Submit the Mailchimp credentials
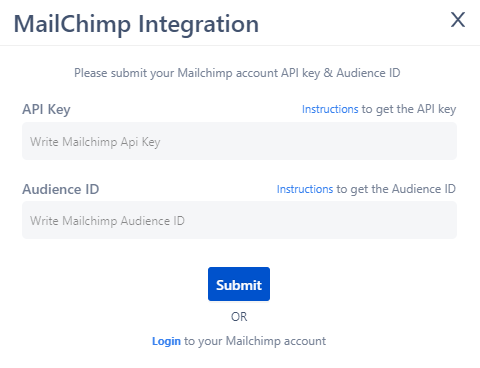This screenshot has height=368, width=480. [x=239, y=284]
